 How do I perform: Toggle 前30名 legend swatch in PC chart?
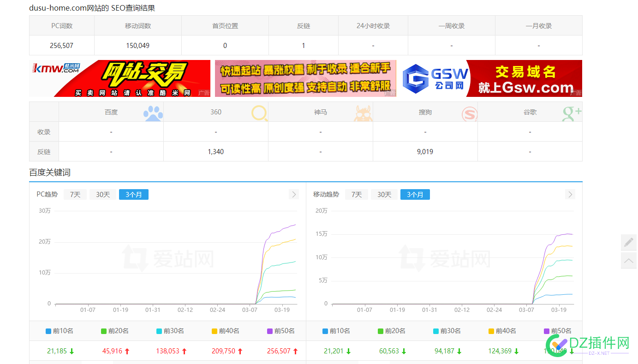(x=159, y=331)
